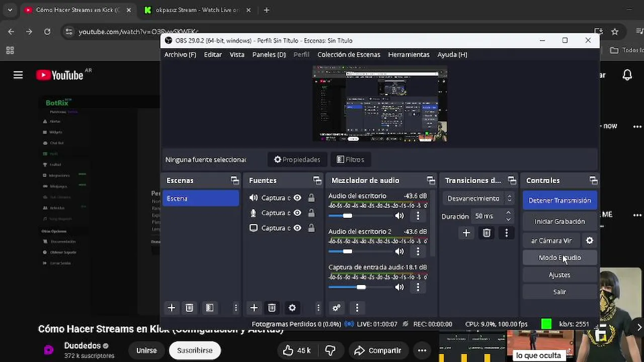Add a new source in Fuentes
This screenshot has height=362, width=644.
254,308
